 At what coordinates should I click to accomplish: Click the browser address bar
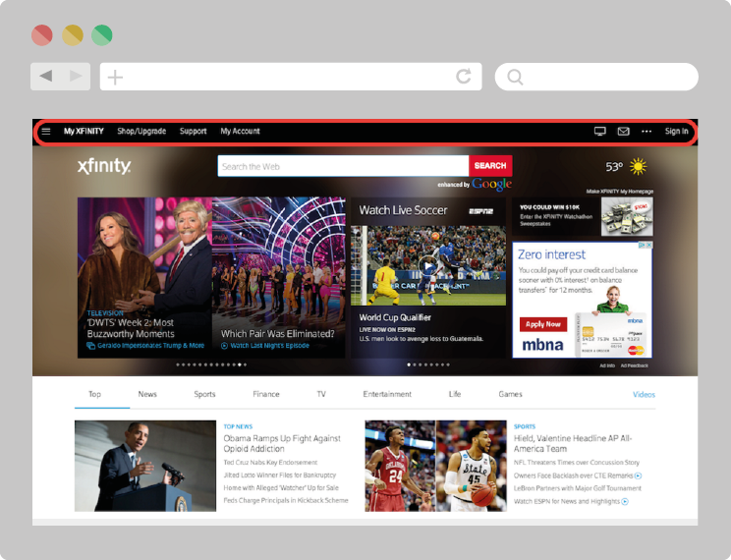tap(291, 77)
